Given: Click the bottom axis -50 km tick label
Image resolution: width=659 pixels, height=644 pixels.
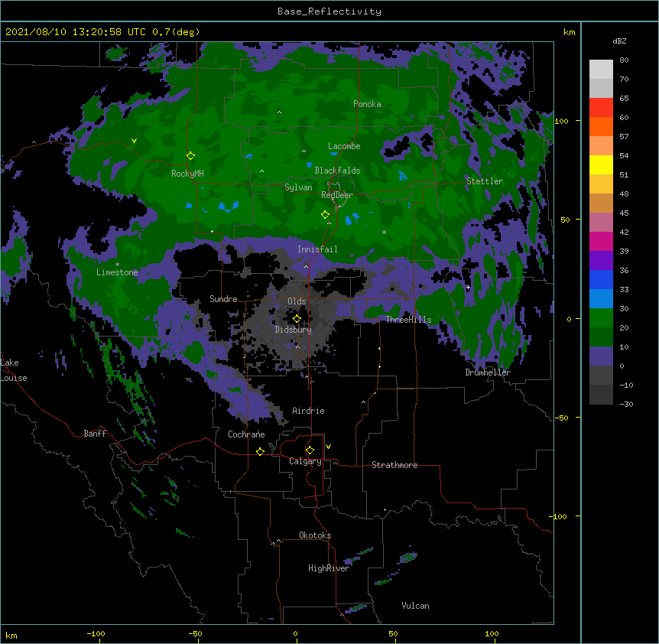Looking at the screenshot, I should click(195, 633).
